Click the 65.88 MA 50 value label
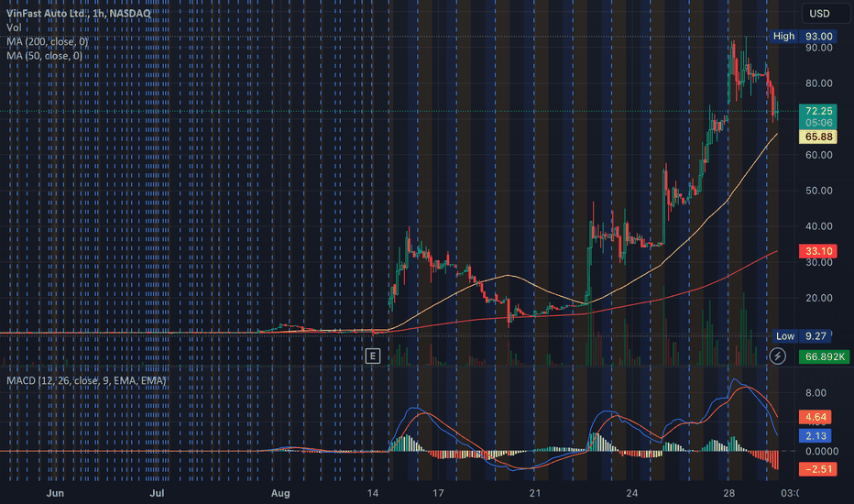The image size is (854, 504). coord(818,137)
